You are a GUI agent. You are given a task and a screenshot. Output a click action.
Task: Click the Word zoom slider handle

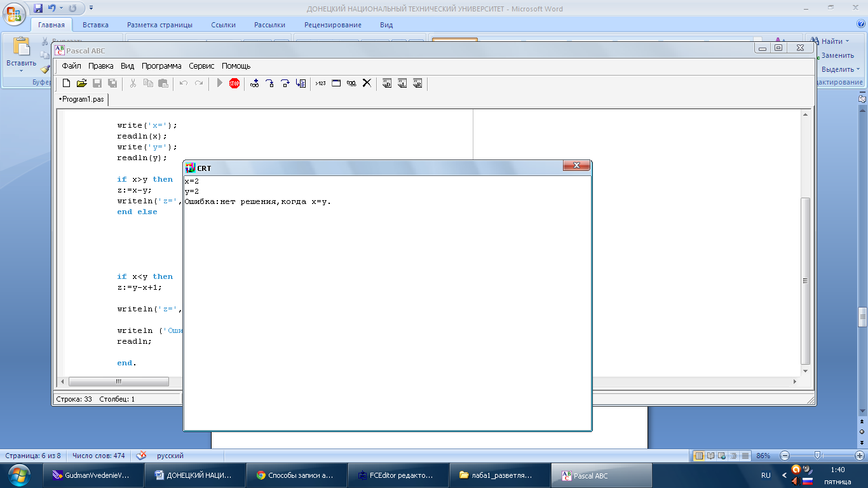click(x=818, y=455)
